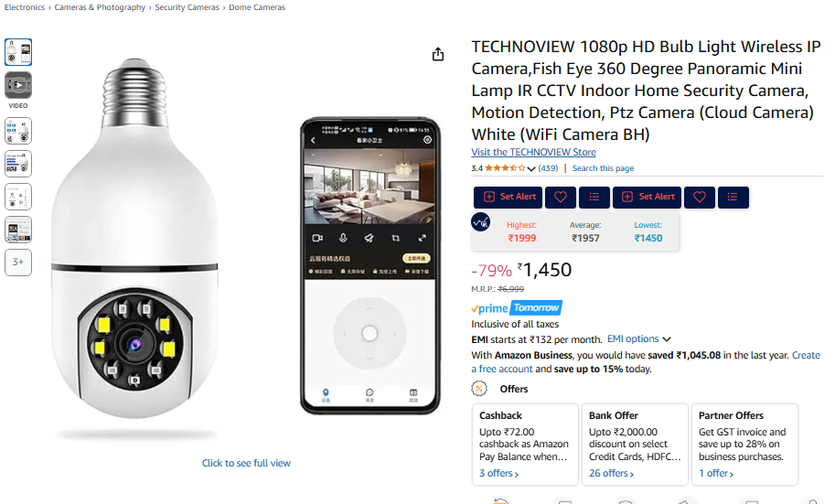Click the share icon above product image
The width and height of the screenshot is (835, 504).
pyautogui.click(x=438, y=54)
